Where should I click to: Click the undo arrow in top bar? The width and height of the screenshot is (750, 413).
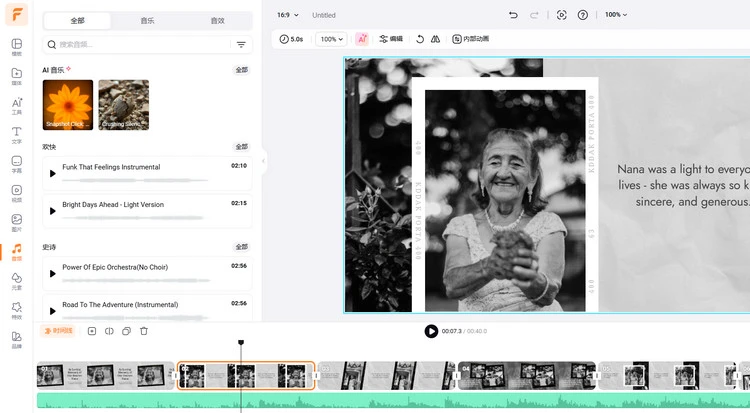(x=513, y=15)
